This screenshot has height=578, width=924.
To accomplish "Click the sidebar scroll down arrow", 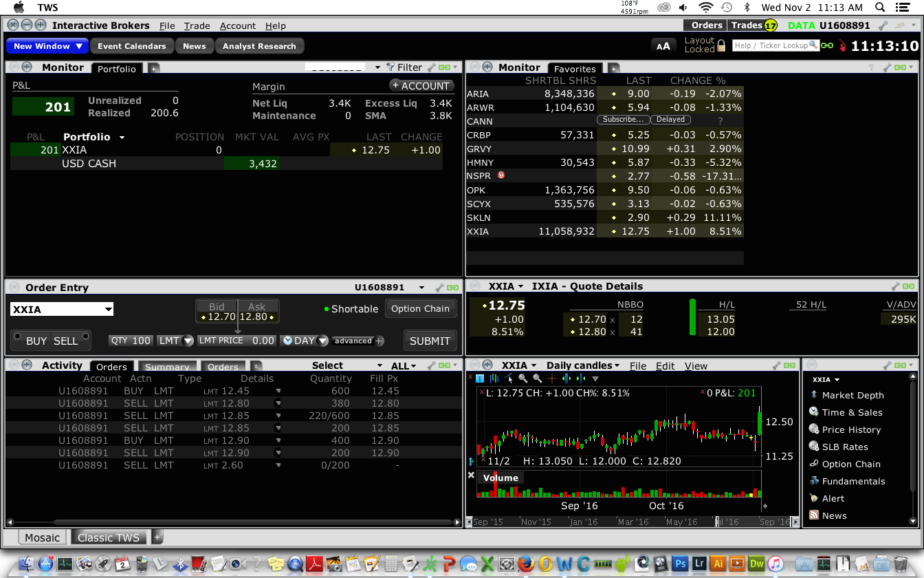I will click(x=913, y=521).
